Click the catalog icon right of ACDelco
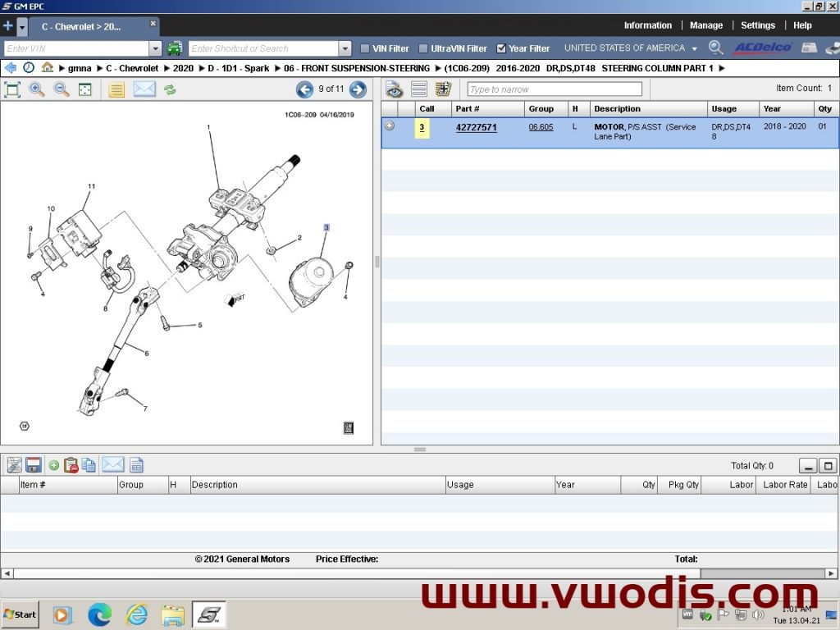Viewport: 840px width, 630px height. (x=809, y=48)
